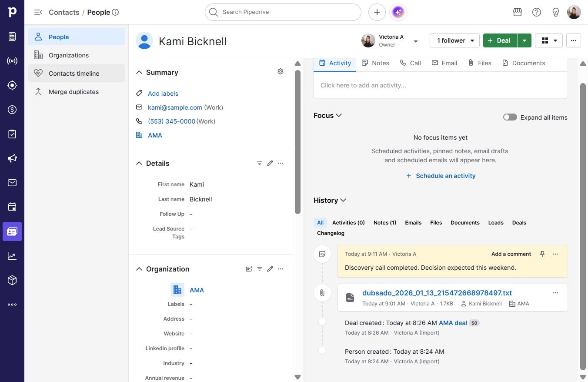Image resolution: width=588 pixels, height=382 pixels.
Task: Open Mail envelope icon in rail
Action: (12, 183)
